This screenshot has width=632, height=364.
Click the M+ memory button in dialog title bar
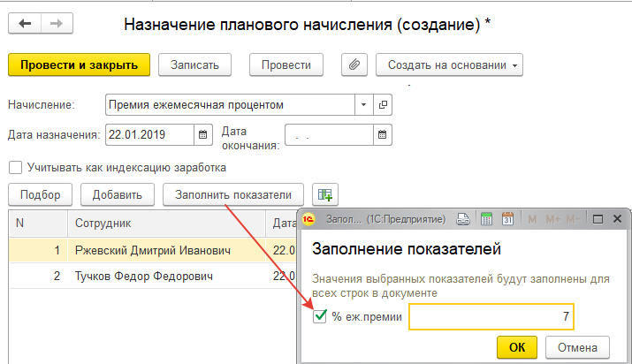(553, 219)
